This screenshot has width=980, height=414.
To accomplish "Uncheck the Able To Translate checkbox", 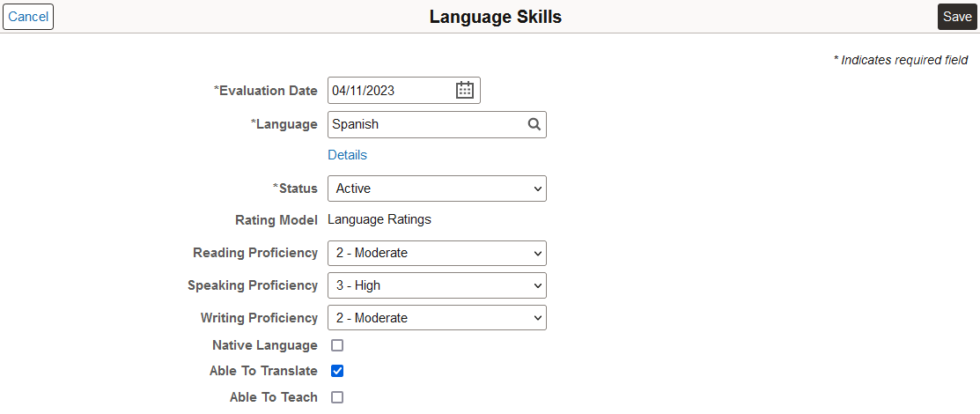I will (337, 371).
